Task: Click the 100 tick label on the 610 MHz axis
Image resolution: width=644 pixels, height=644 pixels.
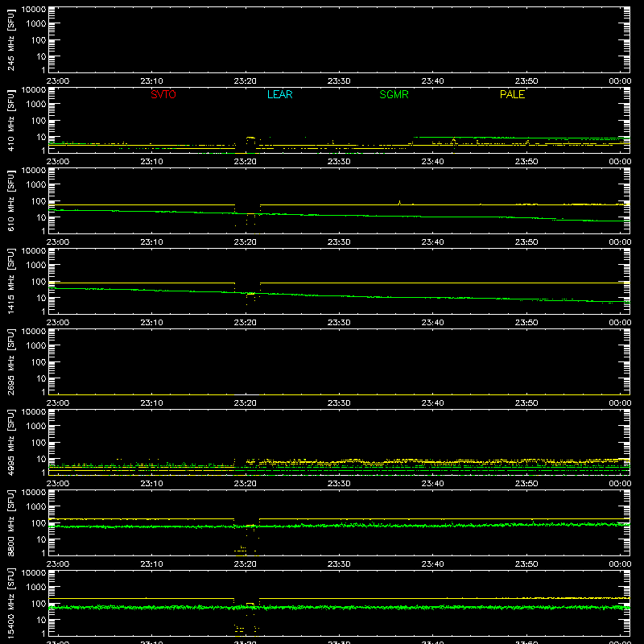Action: 39,201
